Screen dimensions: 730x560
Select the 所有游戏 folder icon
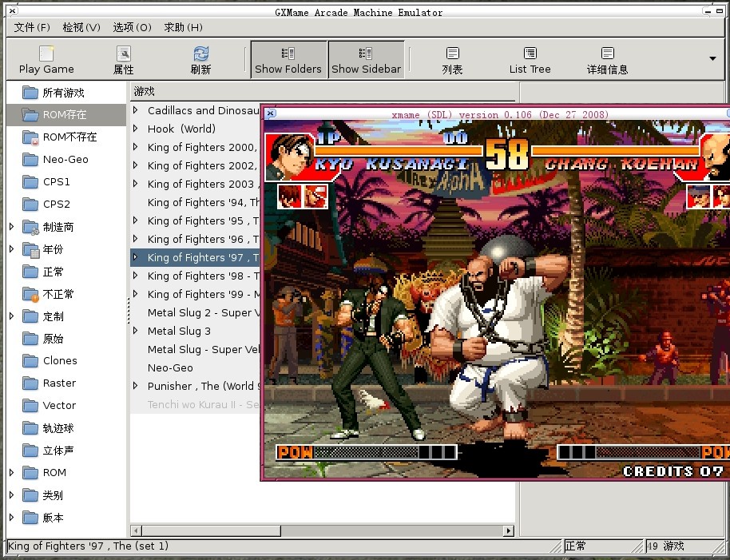[x=30, y=93]
